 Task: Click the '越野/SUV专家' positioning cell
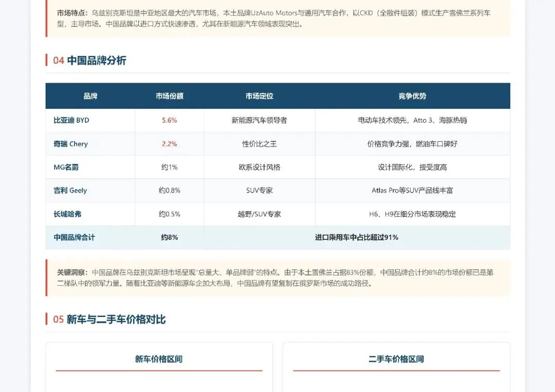[260, 214]
